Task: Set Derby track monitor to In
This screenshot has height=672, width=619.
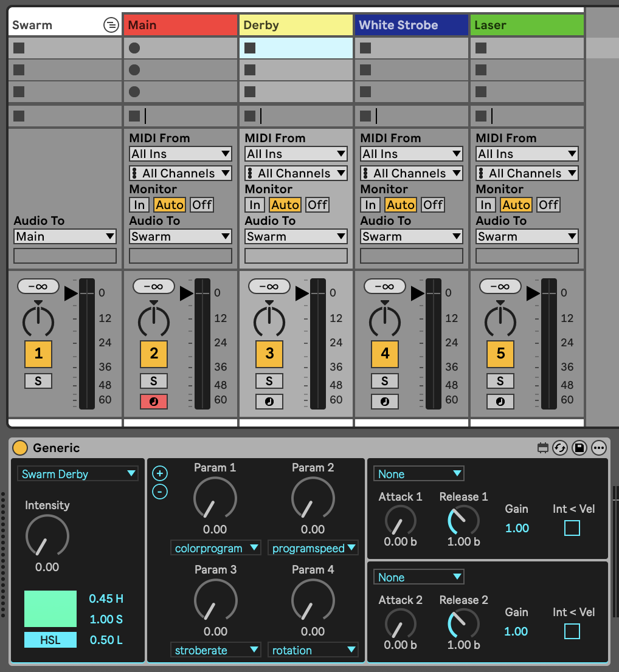Action: coord(255,205)
